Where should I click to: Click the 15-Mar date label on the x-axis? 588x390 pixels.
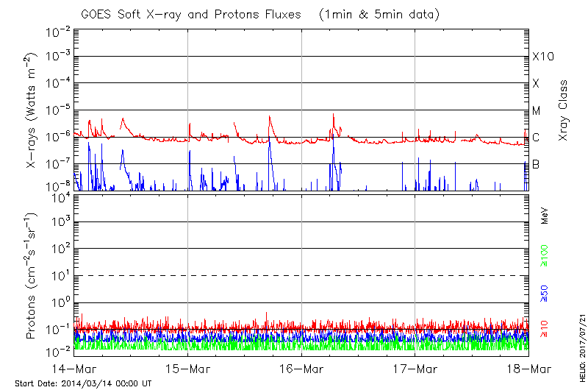188,368
